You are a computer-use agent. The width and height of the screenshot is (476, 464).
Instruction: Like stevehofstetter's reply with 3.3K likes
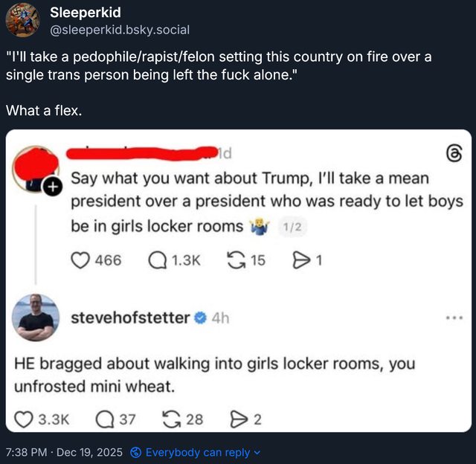click(24, 419)
